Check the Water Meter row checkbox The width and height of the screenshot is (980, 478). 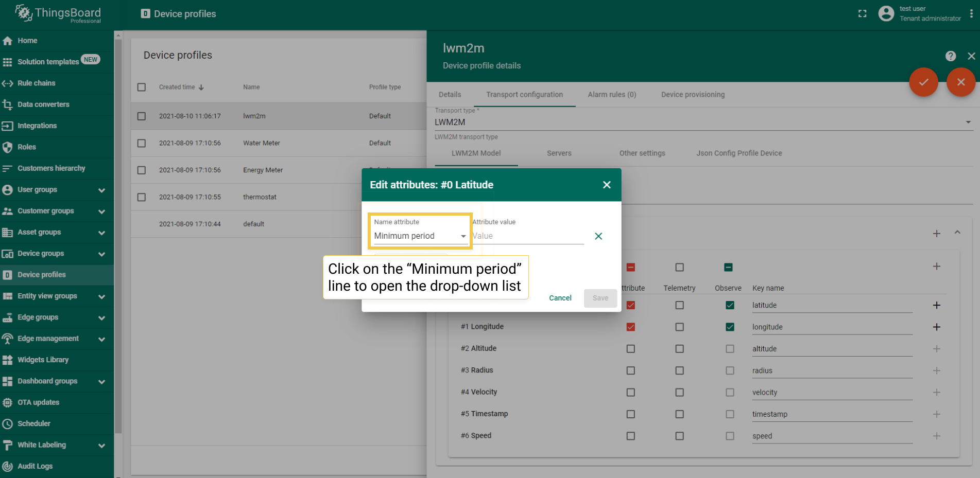click(142, 143)
